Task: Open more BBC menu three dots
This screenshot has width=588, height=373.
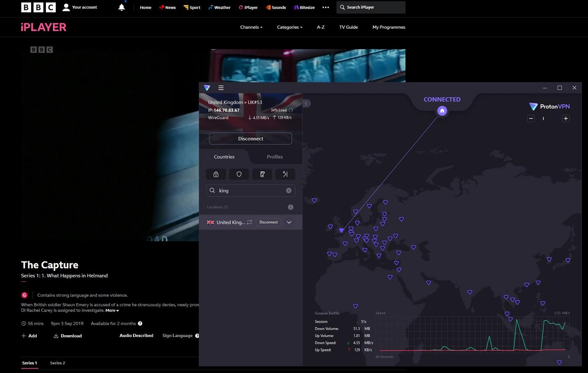Action: (326, 7)
